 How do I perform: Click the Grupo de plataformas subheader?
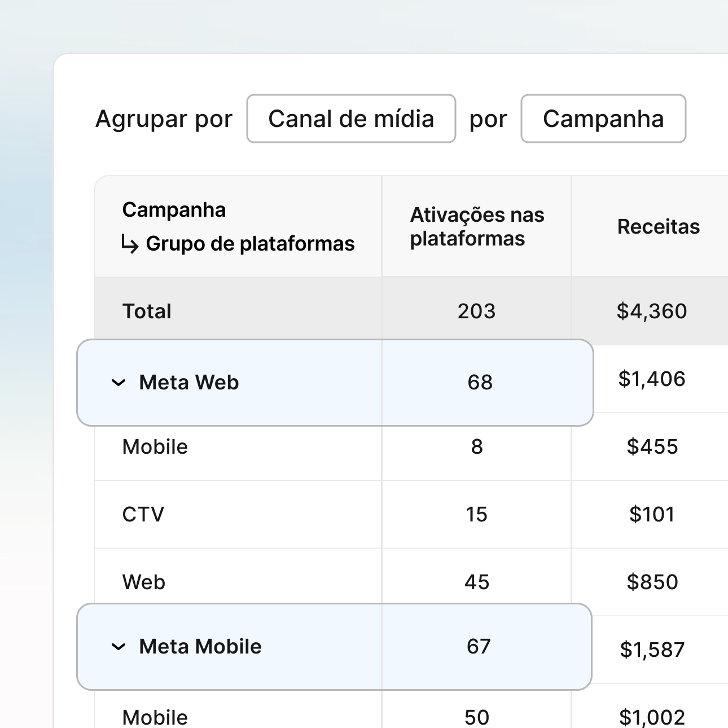coord(250,244)
